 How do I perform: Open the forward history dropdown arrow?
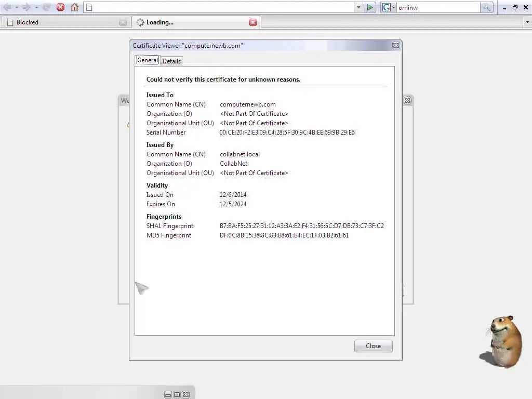click(36, 7)
